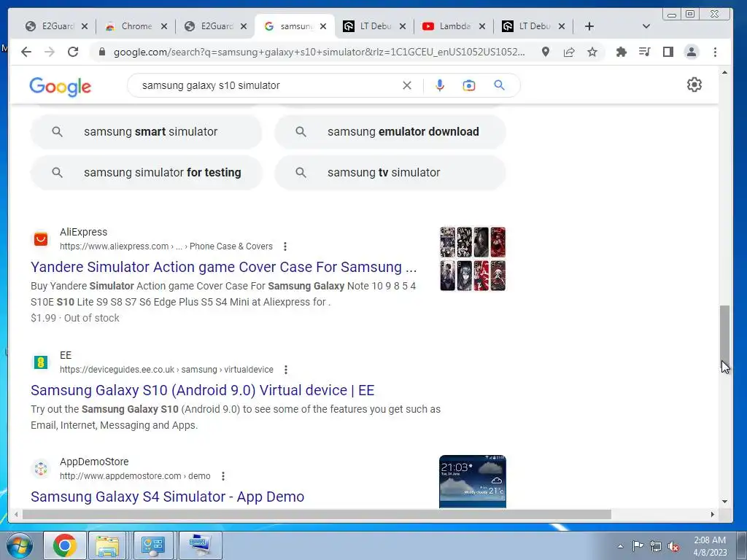Search by image with camera icon
Screen dimensions: 747x560
tap(469, 85)
